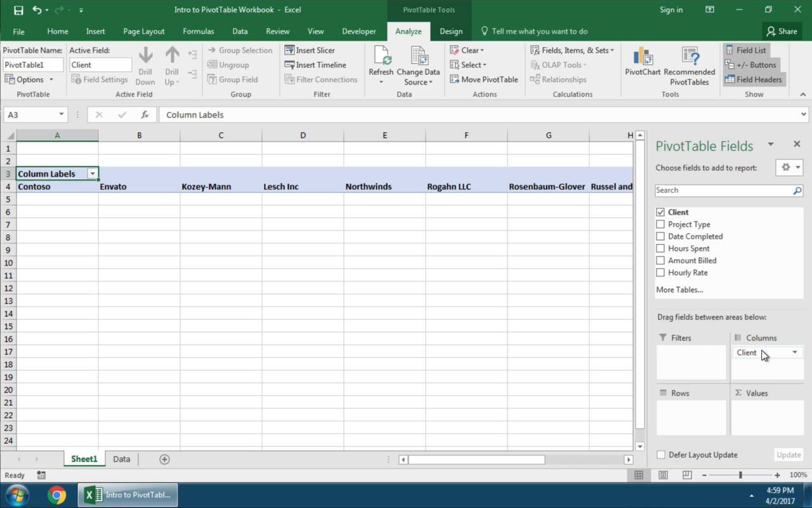
Task: Switch to Normal view icon
Action: [x=639, y=475]
